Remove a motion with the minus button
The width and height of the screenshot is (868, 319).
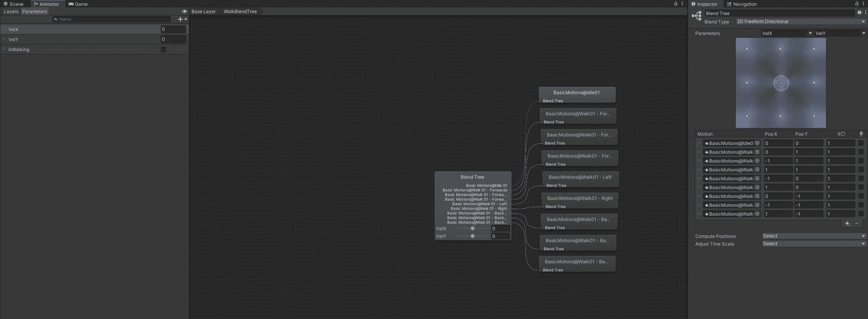(857, 223)
